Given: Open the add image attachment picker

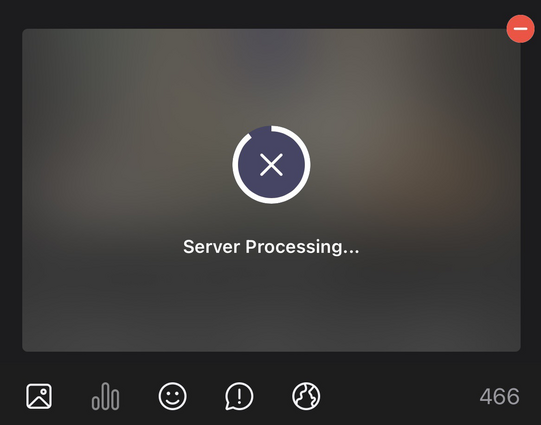Looking at the screenshot, I should (x=39, y=396).
